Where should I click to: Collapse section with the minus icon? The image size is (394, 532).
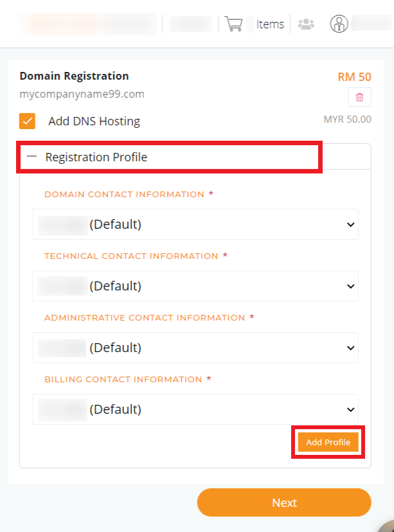tap(31, 156)
